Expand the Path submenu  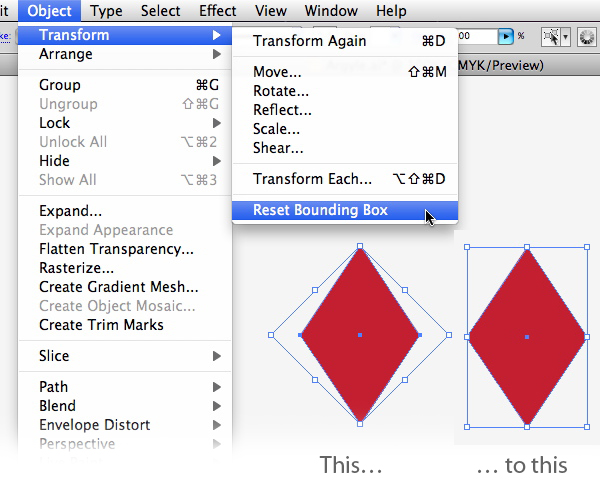(125, 387)
